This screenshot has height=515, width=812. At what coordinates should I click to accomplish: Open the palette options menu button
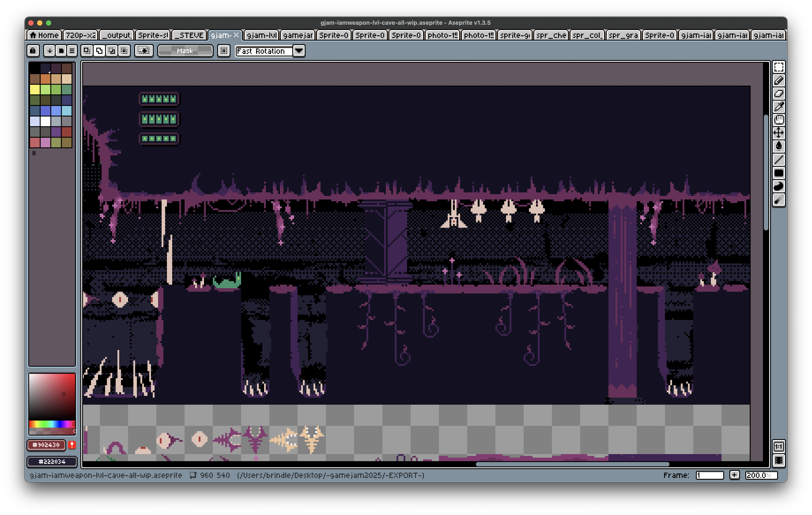click(x=72, y=51)
